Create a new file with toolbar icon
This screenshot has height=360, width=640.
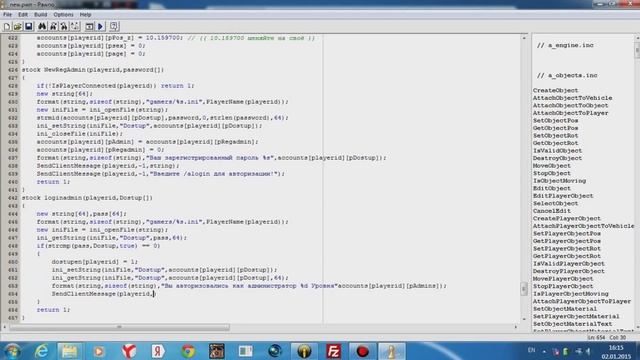pyautogui.click(x=7, y=27)
